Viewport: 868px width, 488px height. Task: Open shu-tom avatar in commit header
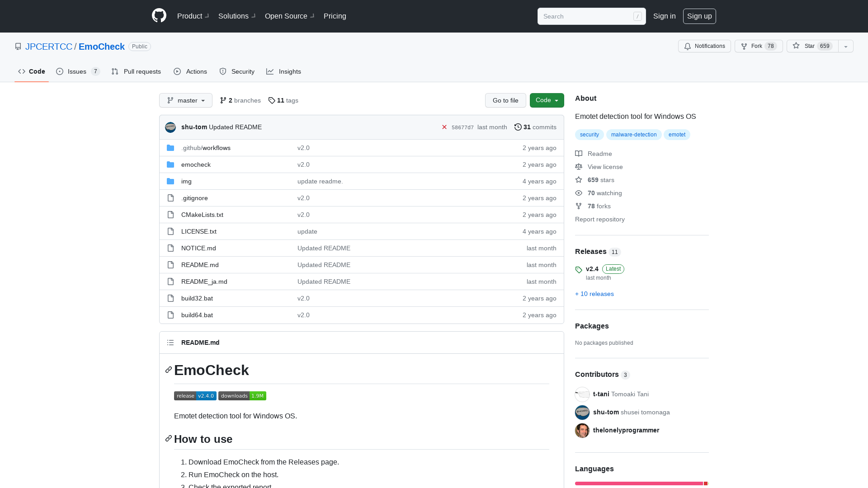tap(170, 127)
